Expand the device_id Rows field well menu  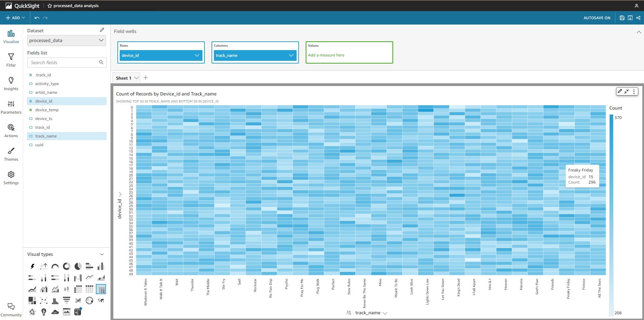197,55
